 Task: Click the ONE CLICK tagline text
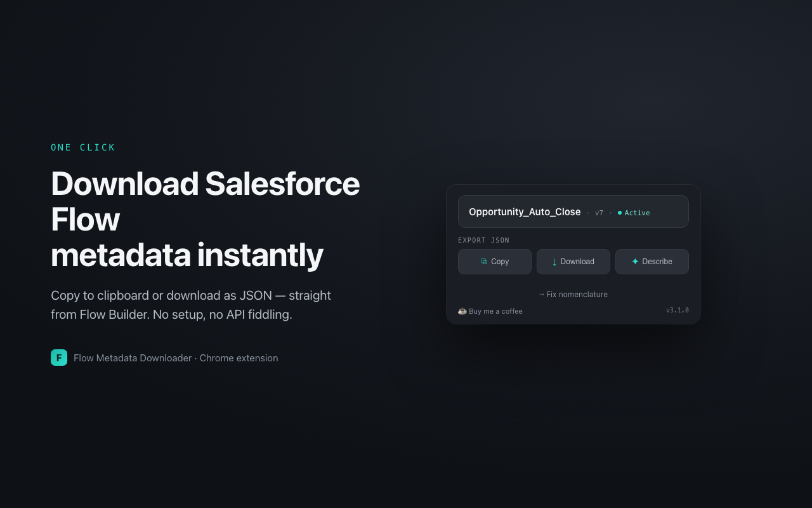pos(83,147)
